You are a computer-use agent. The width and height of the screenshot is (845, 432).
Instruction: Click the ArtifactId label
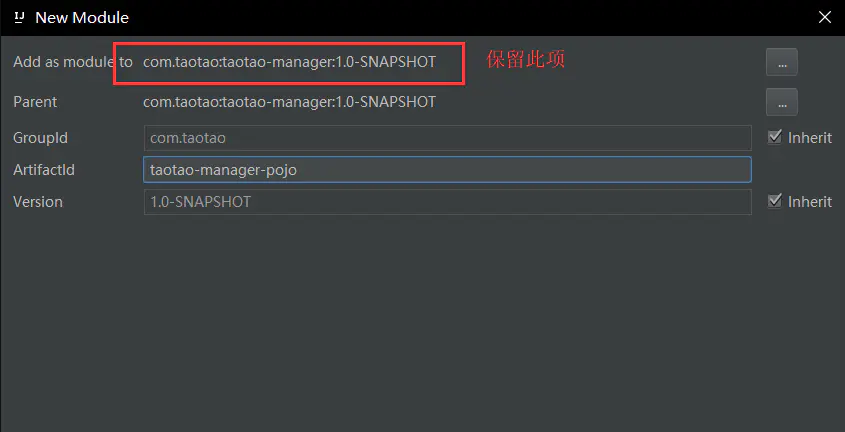click(44, 170)
